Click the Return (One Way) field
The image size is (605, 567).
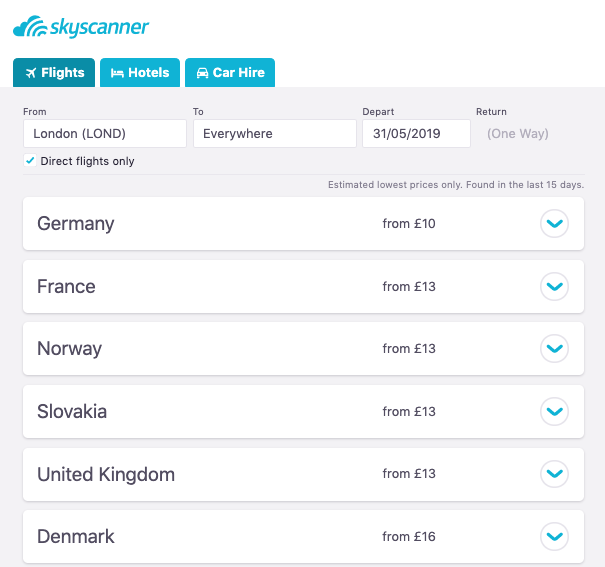tap(518, 133)
